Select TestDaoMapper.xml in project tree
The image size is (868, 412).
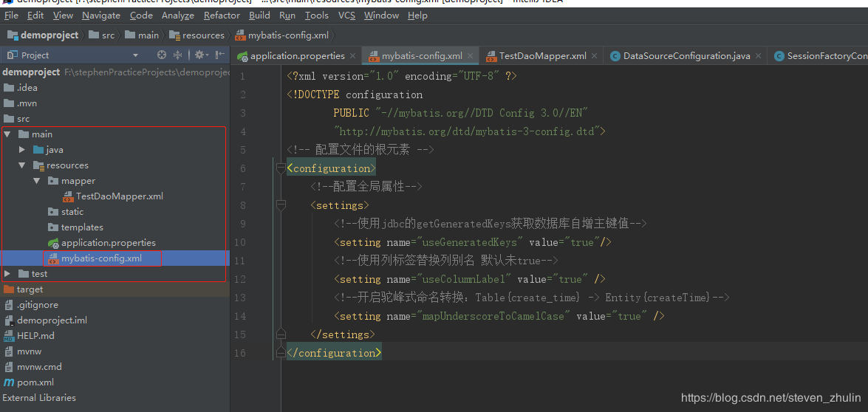click(x=119, y=196)
